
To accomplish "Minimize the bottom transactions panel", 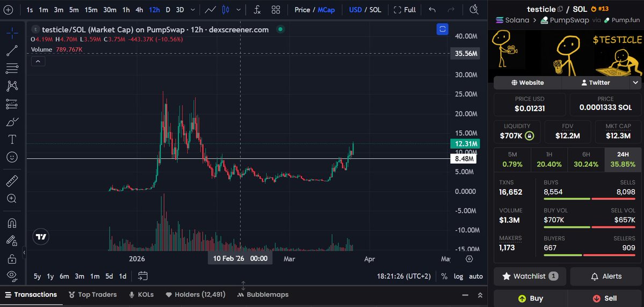I will (465, 295).
